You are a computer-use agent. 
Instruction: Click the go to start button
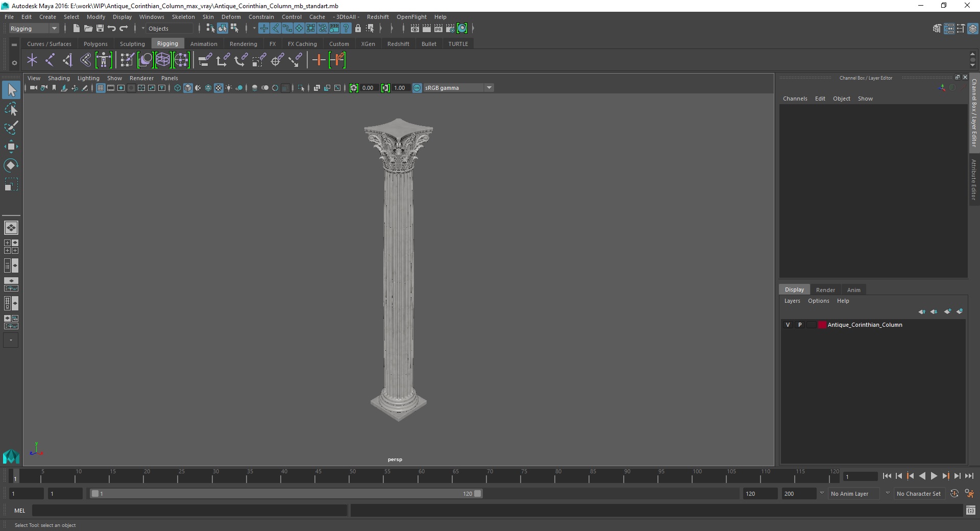[x=887, y=476]
